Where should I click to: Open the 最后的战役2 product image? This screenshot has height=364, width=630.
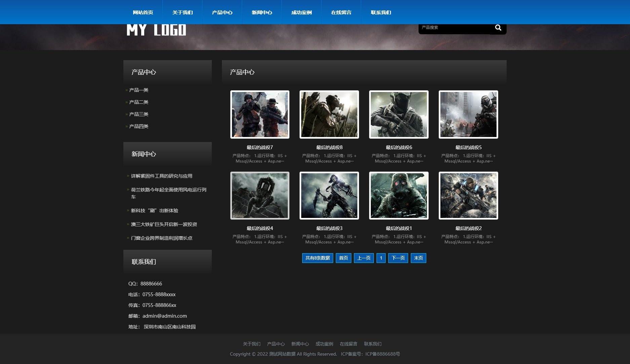(x=468, y=195)
